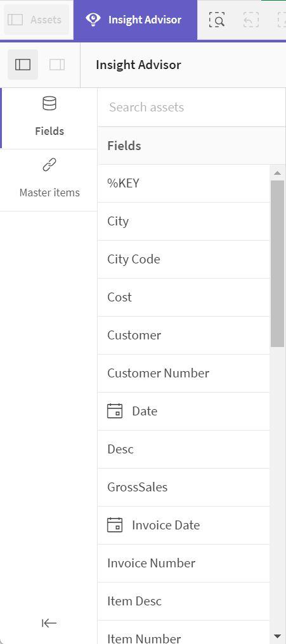286x644 pixels.
Task: Open the Master items tab
Action: coord(49,180)
